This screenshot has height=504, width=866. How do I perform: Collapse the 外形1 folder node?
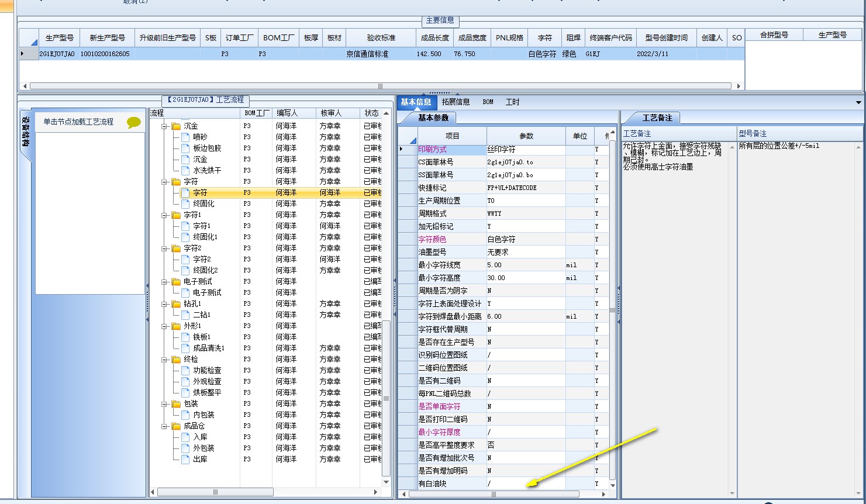point(165,326)
